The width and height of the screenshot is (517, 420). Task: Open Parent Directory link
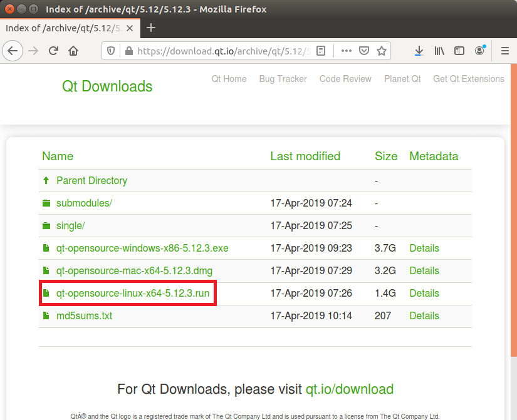91,180
